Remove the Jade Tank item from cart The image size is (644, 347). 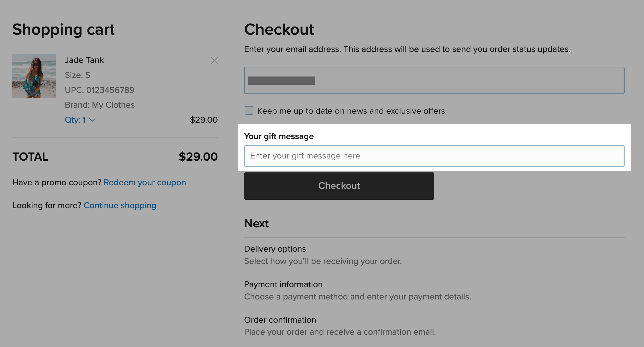click(214, 60)
